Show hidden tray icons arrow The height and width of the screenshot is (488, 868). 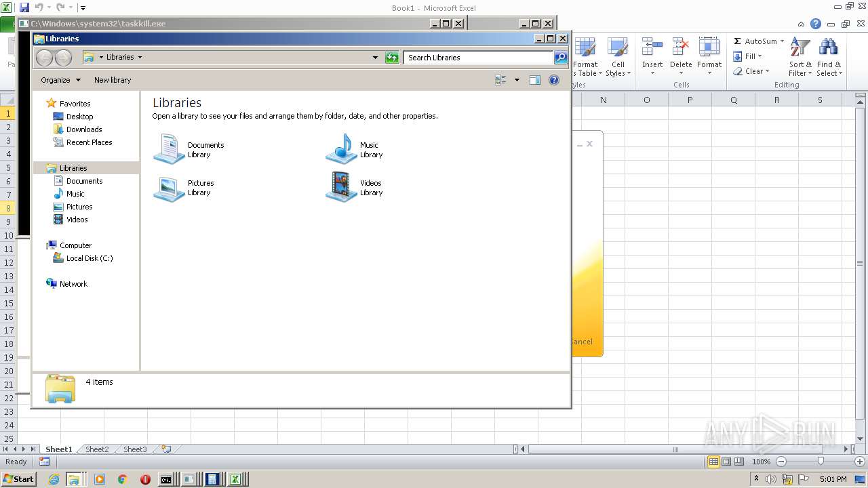coord(756,479)
